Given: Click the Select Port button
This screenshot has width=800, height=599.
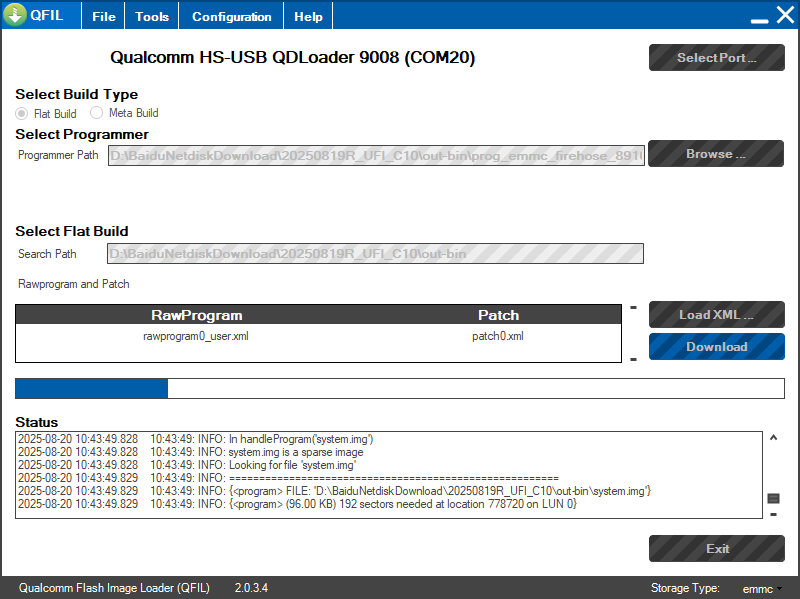Looking at the screenshot, I should point(716,58).
